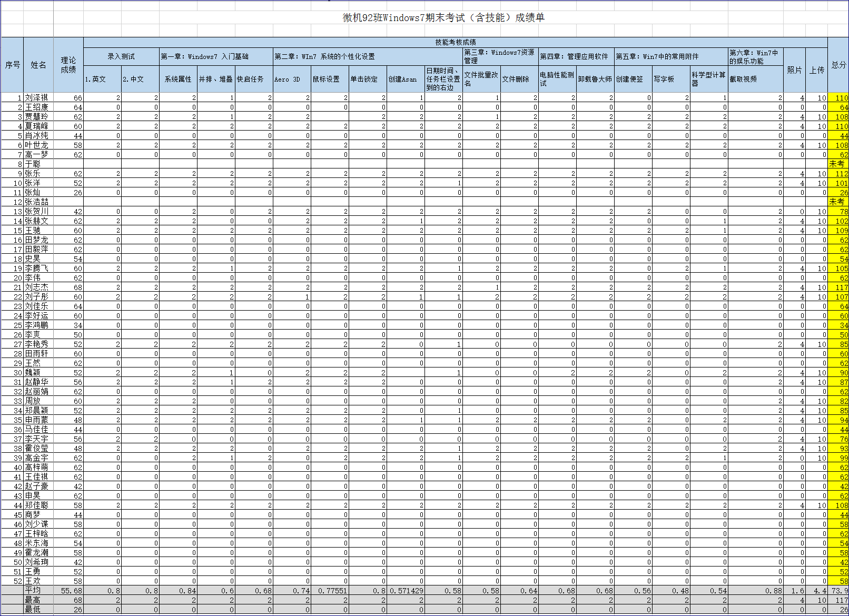Select the name cell 贾慧玲
Screen dimensions: 849x616
click(38, 117)
